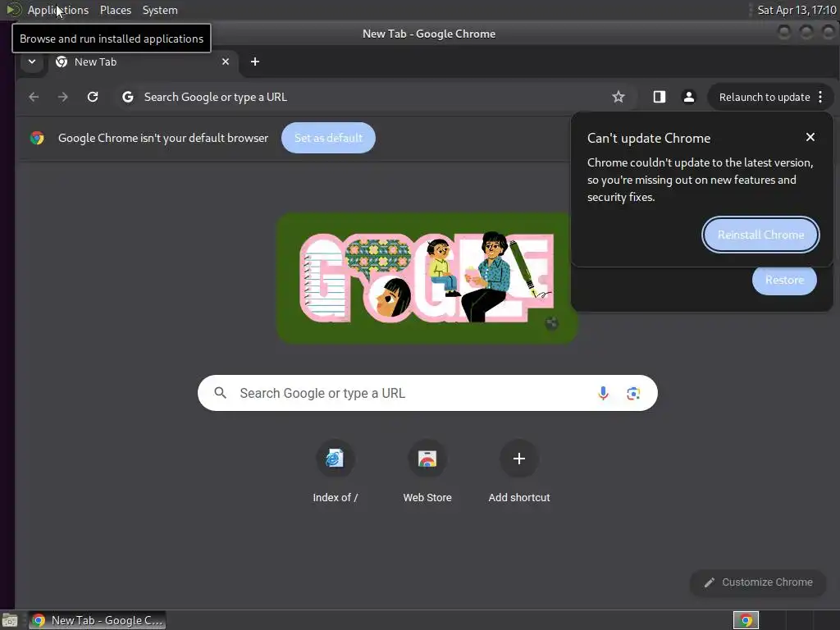840x630 pixels.
Task: Reload the page with the refresh icon
Action: (x=93, y=97)
